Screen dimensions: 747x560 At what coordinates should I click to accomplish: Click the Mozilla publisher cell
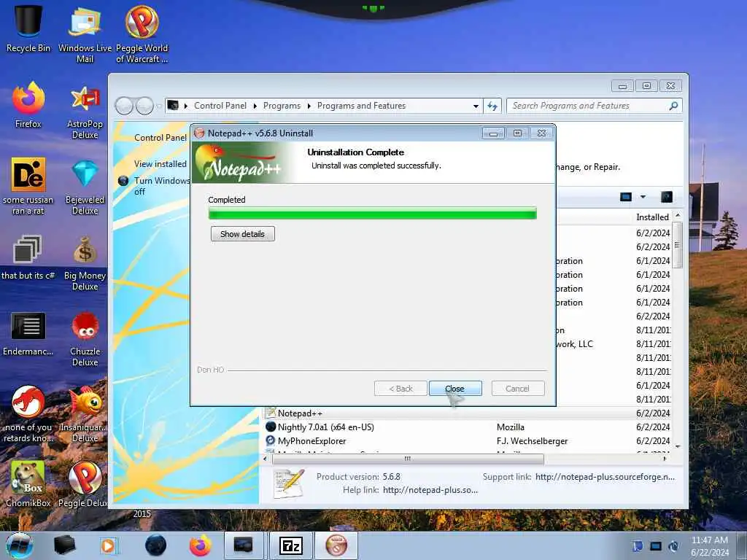tap(510, 427)
